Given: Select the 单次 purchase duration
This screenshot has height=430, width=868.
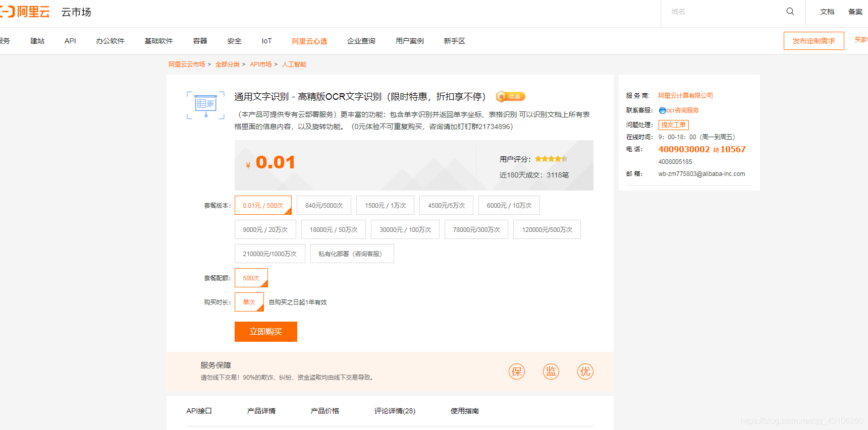Looking at the screenshot, I should click(x=249, y=302).
